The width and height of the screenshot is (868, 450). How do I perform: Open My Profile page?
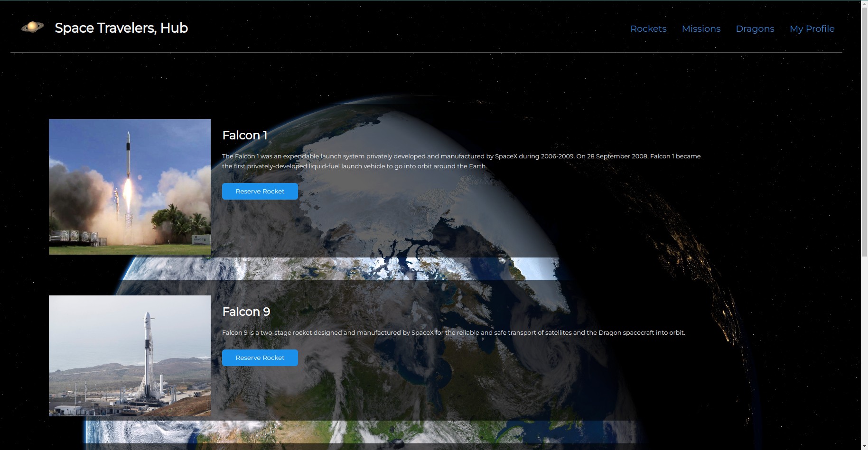tap(812, 28)
